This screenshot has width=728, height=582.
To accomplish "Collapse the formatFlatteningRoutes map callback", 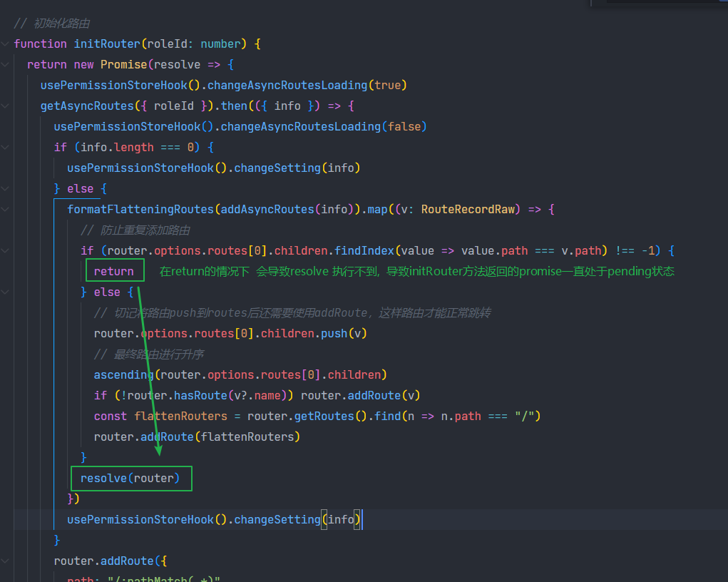I will (x=5, y=209).
